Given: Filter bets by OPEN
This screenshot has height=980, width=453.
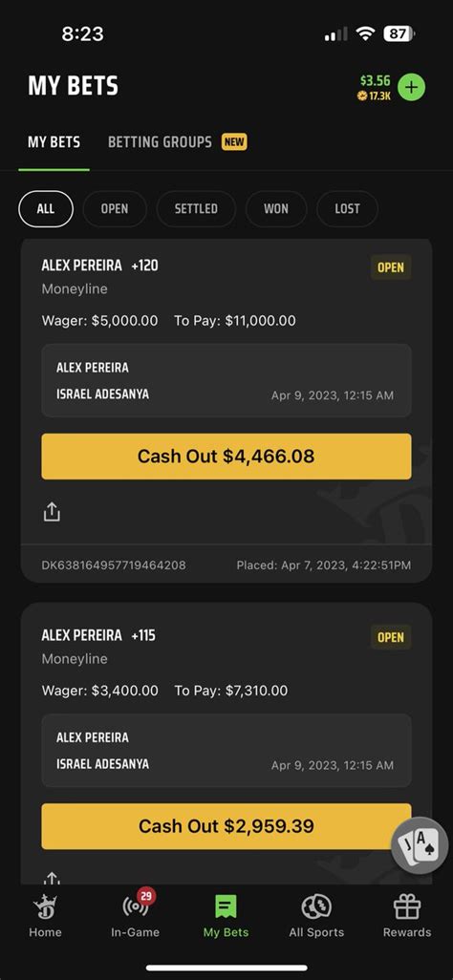Looking at the screenshot, I should pyautogui.click(x=115, y=209).
